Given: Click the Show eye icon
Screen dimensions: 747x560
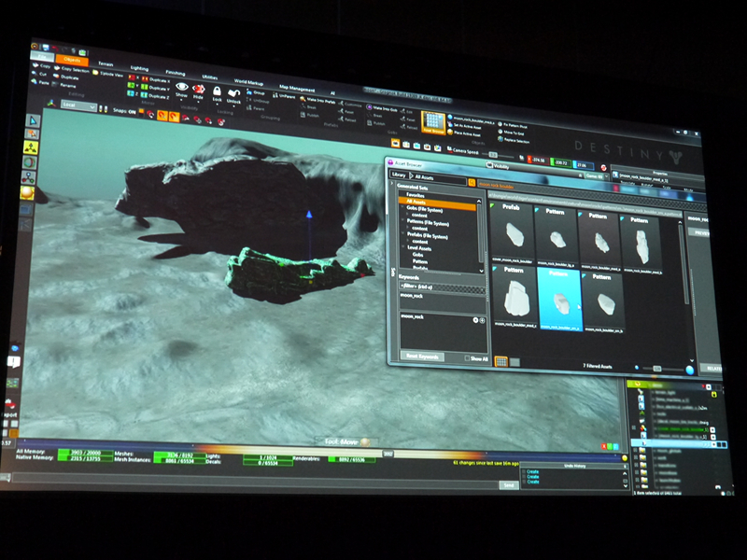Looking at the screenshot, I should 181,87.
